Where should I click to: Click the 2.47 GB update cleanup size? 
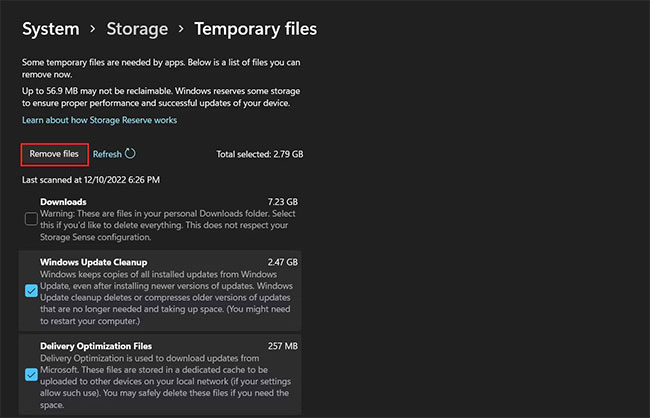283,262
